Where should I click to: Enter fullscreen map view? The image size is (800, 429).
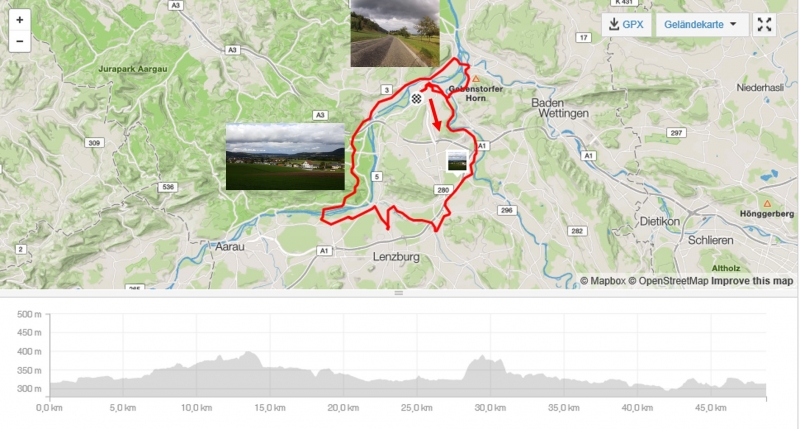click(x=764, y=24)
